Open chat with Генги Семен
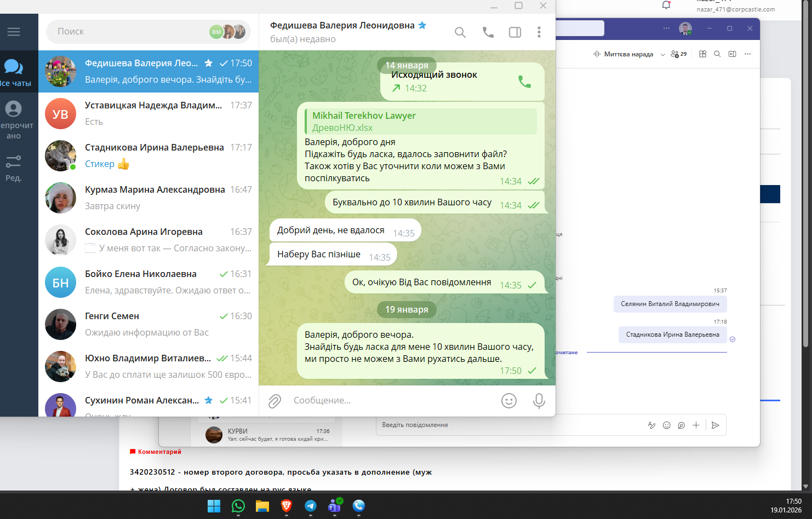Image resolution: width=812 pixels, height=519 pixels. pyautogui.click(x=148, y=325)
